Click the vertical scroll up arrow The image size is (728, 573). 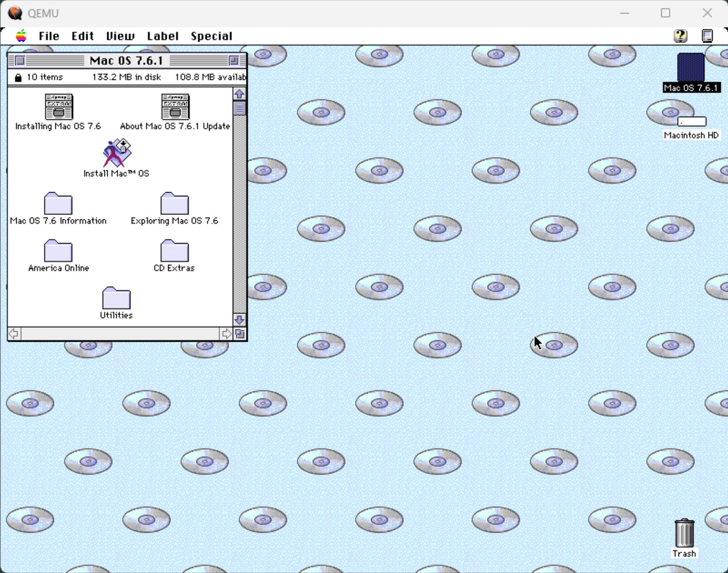[239, 94]
